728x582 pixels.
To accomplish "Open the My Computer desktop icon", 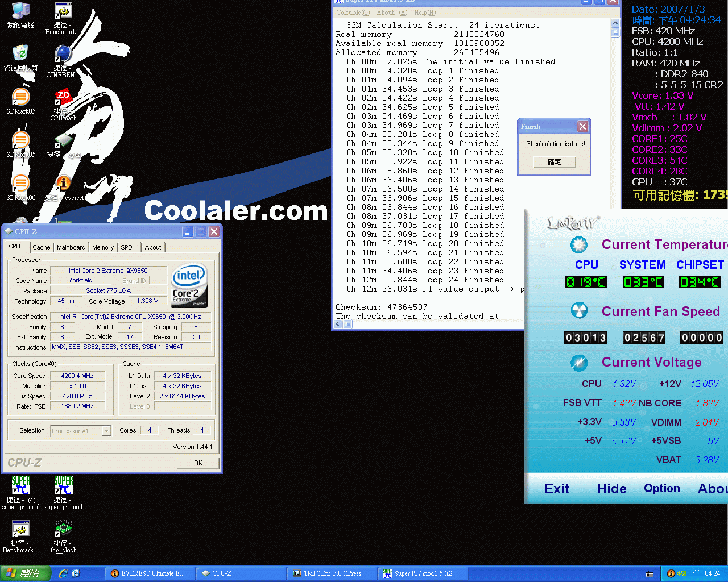I will coord(20,15).
